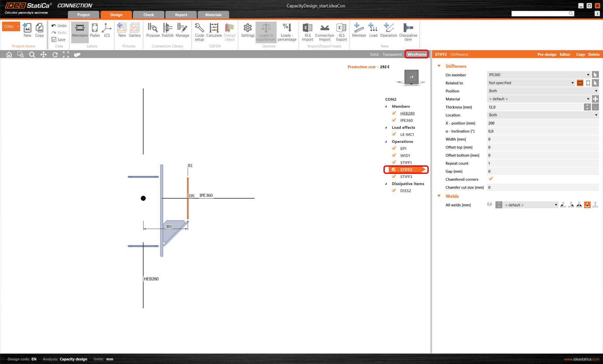Screen dimensions: 603x364
Task: Add a new Operation from the ribbon
Action: 388,31
